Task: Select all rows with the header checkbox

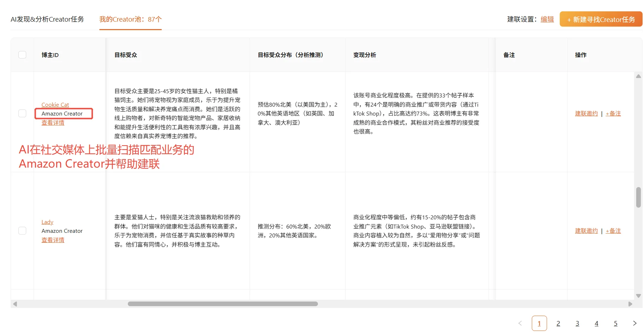Action: (22, 55)
